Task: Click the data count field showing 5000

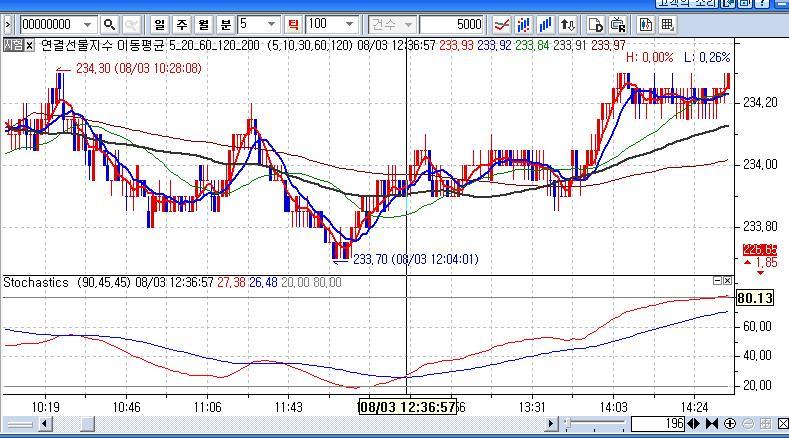Action: pos(451,24)
